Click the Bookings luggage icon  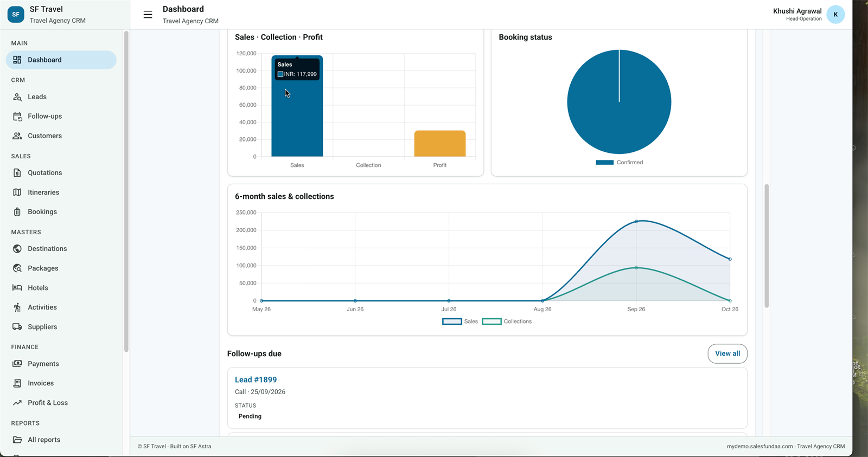17,212
